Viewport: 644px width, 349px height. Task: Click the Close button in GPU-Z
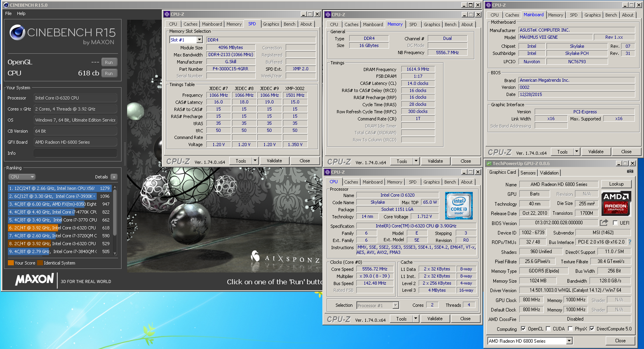point(620,341)
